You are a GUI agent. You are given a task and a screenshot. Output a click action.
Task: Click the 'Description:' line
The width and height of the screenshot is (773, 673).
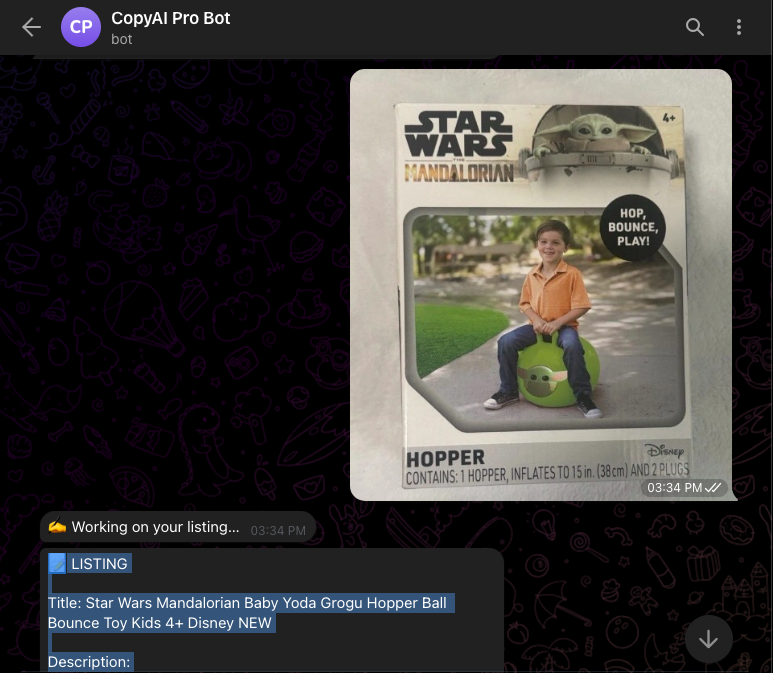[89, 662]
